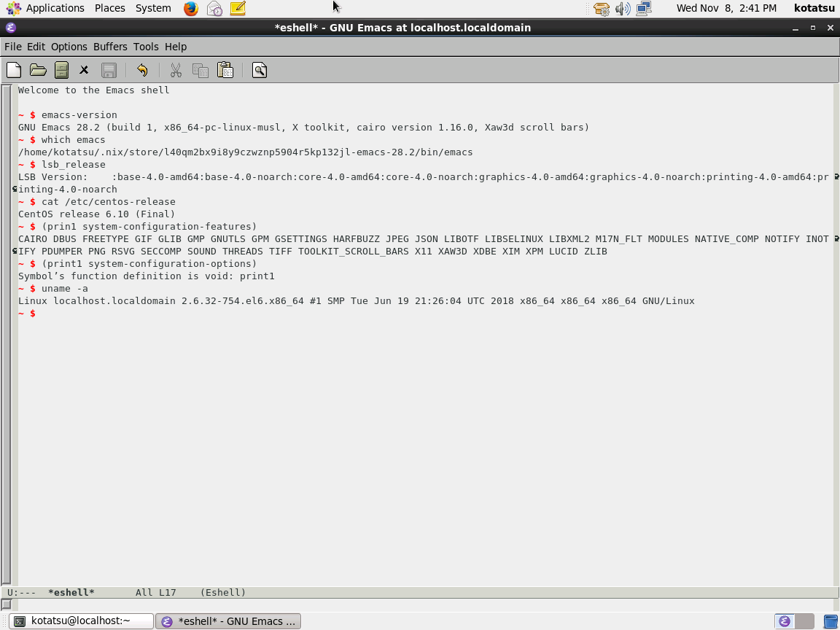840x630 pixels.
Task: Click the Search magnifier toolbar icon
Action: point(260,70)
